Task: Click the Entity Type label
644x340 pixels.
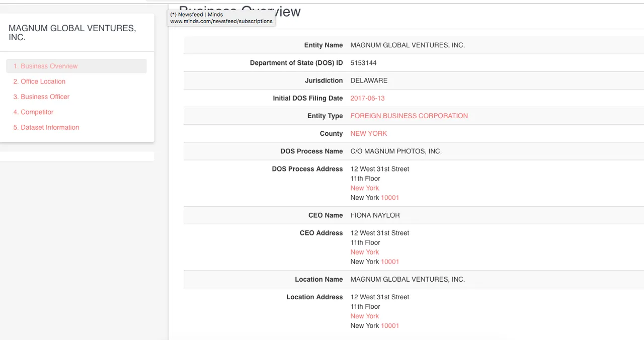Action: pos(325,116)
